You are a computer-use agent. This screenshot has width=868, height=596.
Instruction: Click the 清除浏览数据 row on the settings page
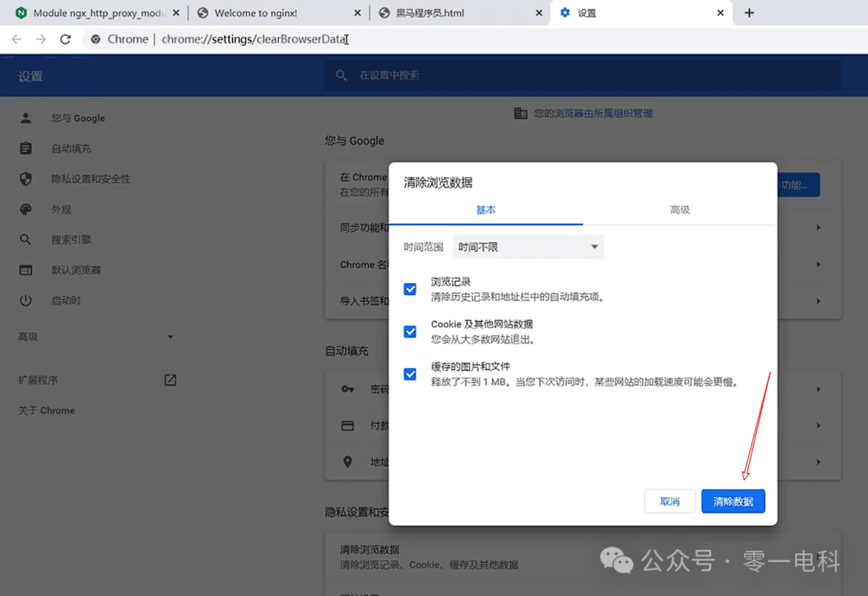(583, 557)
